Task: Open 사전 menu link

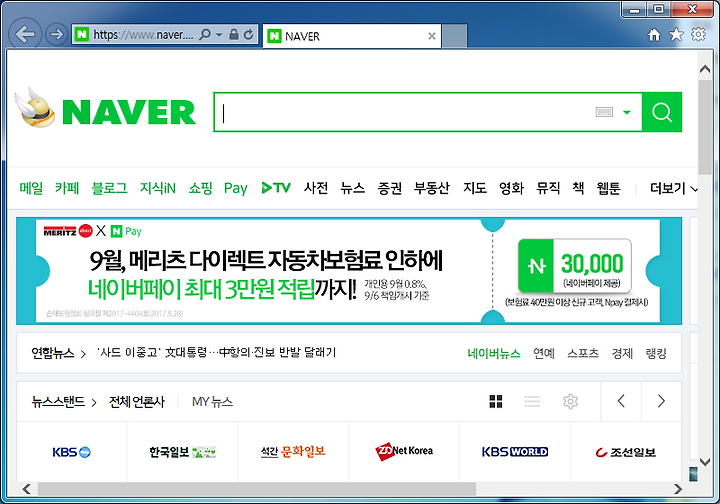Action: coord(316,188)
